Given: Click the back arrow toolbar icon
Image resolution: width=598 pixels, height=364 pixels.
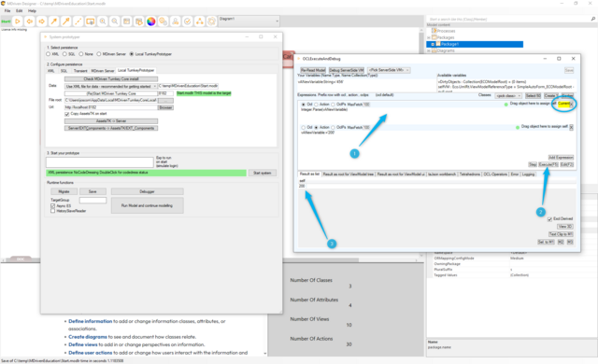Looking at the screenshot, I should [29, 21].
